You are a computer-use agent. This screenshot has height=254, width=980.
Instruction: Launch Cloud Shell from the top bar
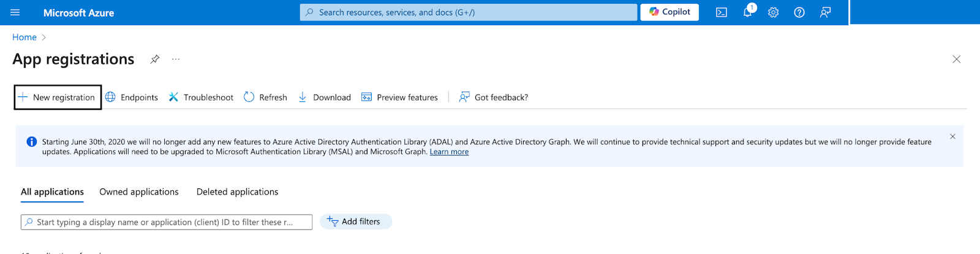coord(722,12)
